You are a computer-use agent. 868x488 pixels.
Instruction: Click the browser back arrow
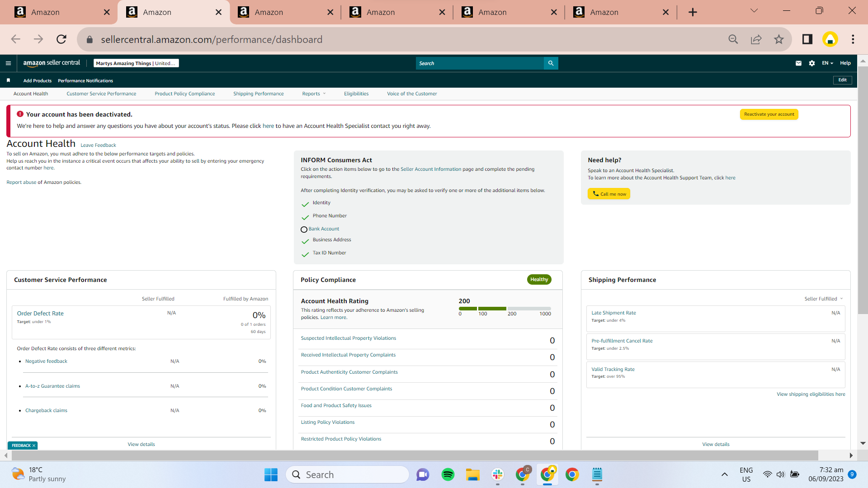(x=16, y=39)
